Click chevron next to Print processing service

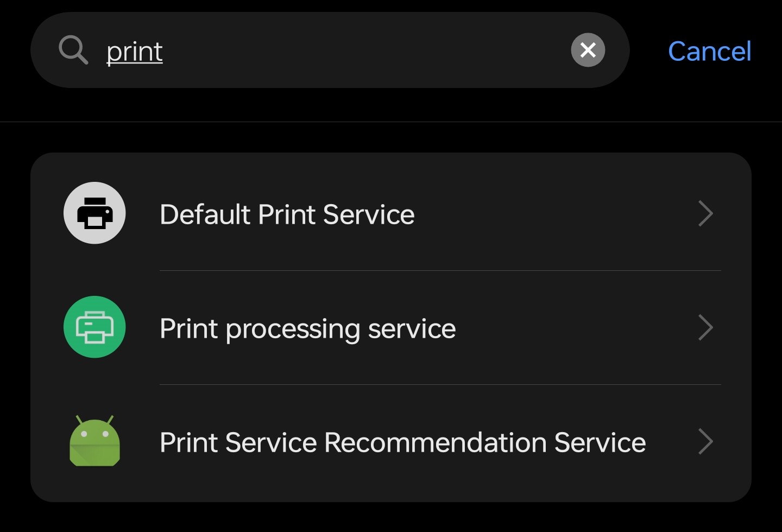(705, 327)
